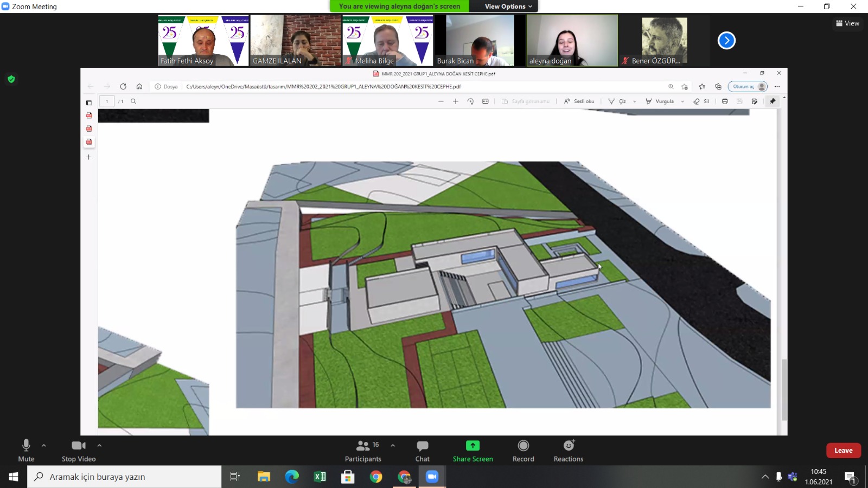Open the arrow menu next to Participants

(393, 445)
